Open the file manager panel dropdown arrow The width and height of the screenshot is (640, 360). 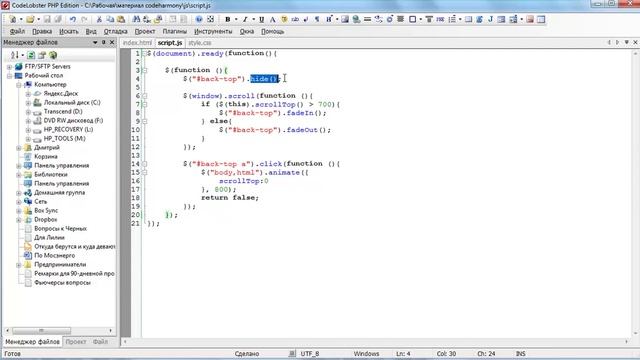coord(95,42)
